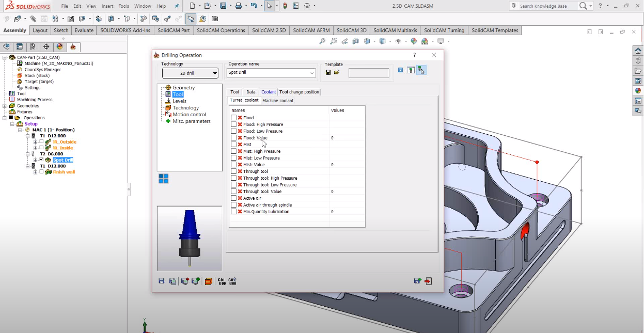Open the DisplayManager color-ball tab

coord(60,46)
